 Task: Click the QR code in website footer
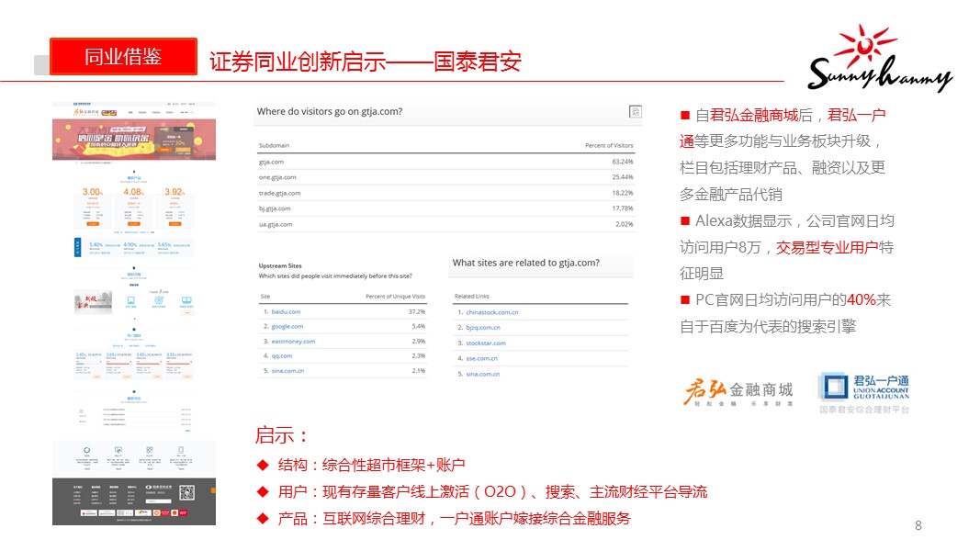pyautogui.click(x=186, y=493)
